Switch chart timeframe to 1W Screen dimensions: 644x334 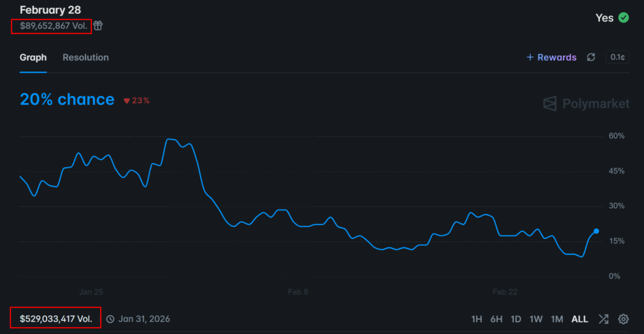(536, 319)
